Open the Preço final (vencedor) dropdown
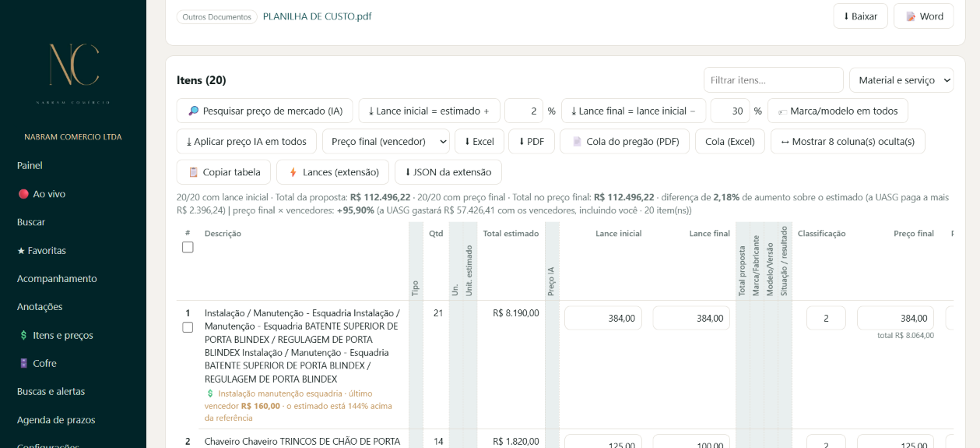Image resolution: width=980 pixels, height=448 pixels. pos(386,142)
